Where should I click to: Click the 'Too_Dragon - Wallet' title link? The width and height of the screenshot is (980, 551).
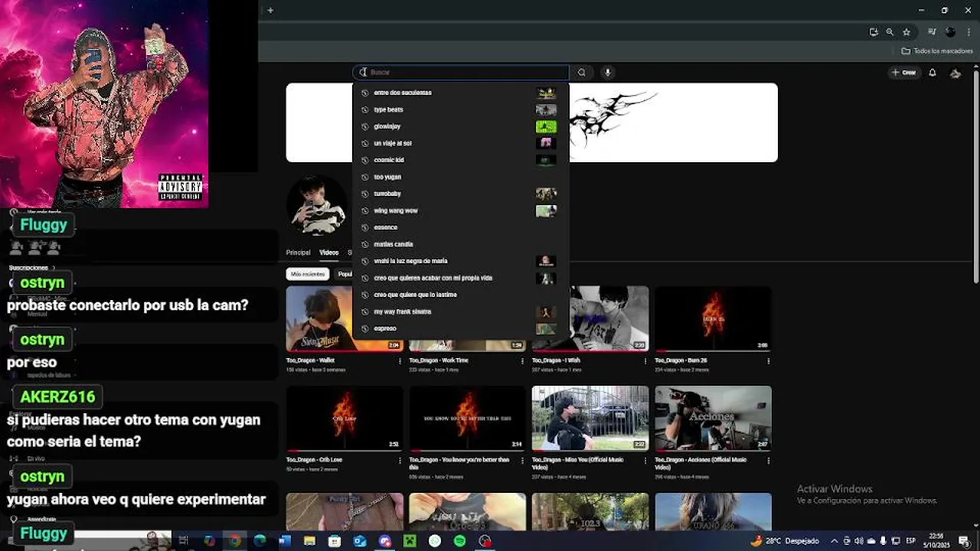[310, 360]
